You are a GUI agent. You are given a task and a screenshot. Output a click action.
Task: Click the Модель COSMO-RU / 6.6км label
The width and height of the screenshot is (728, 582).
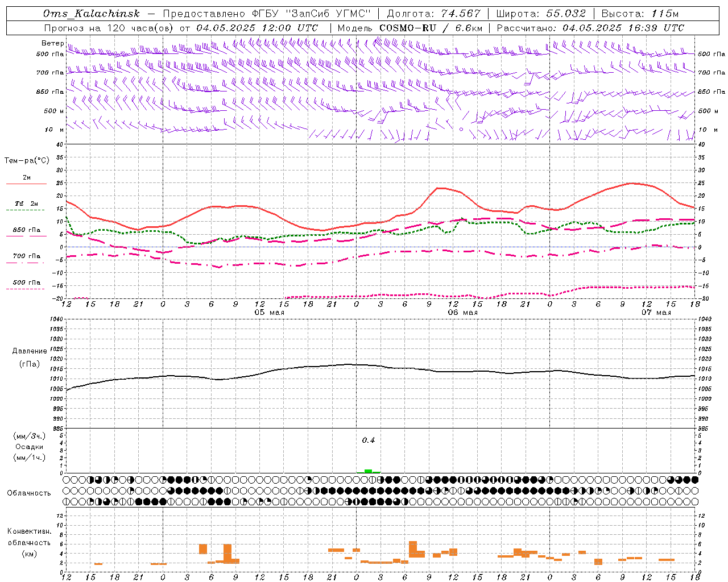[x=410, y=28]
